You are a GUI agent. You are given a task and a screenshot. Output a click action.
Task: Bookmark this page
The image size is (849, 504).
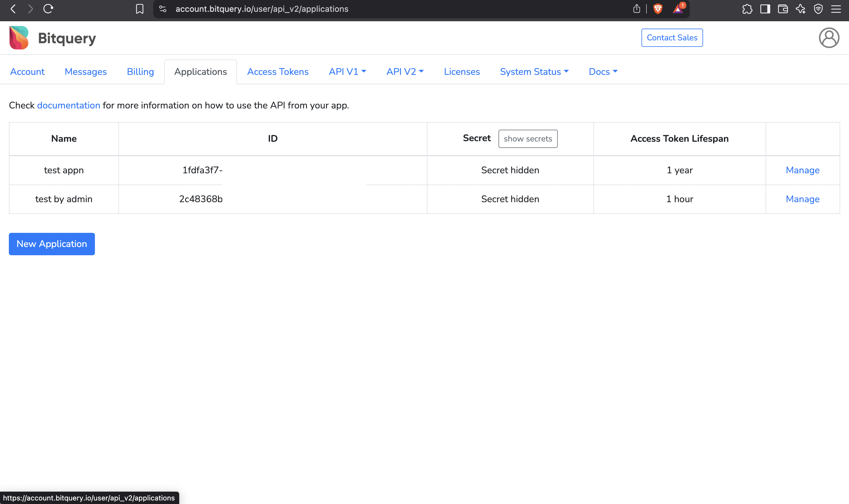tap(139, 9)
